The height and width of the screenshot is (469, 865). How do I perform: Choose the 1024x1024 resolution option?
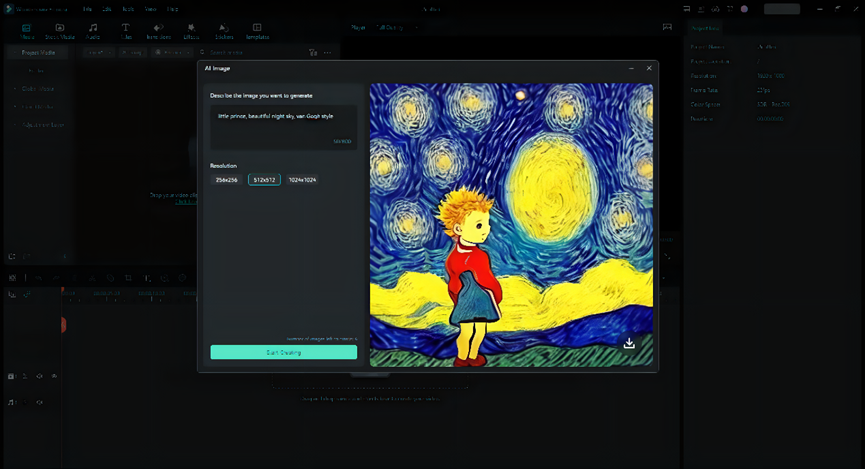302,180
